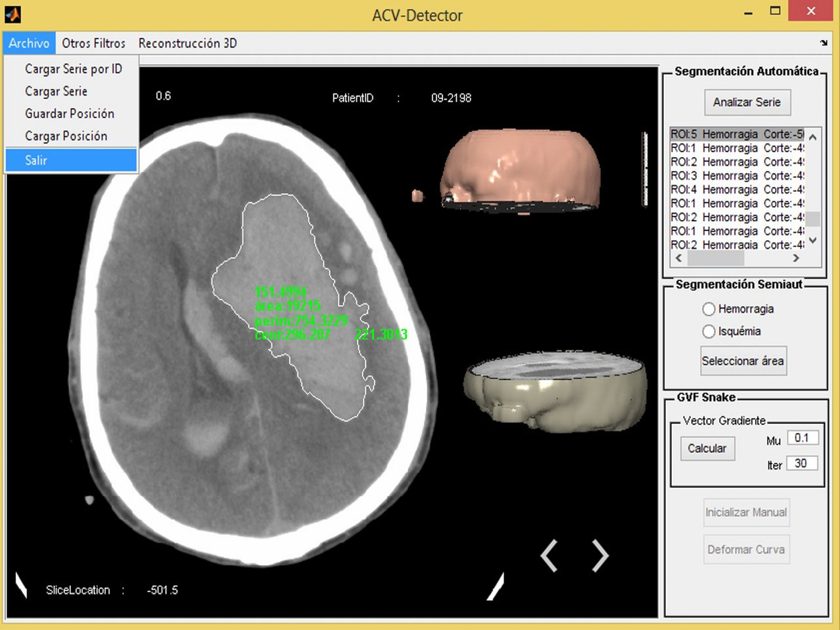The image size is (840, 630).
Task: Open the Otros Filtros menu
Action: (94, 43)
